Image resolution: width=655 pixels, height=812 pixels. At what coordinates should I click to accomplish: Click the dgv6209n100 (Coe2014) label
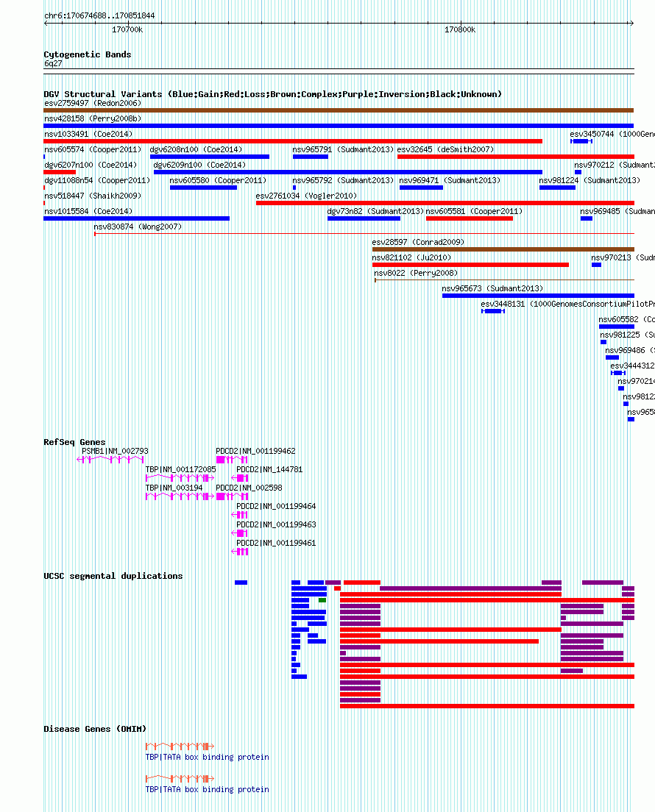(x=199, y=165)
